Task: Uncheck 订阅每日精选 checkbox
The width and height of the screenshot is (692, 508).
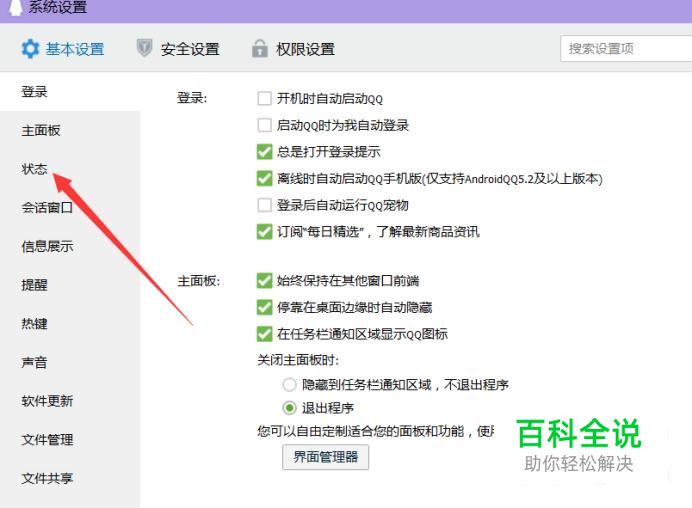Action: (x=264, y=232)
